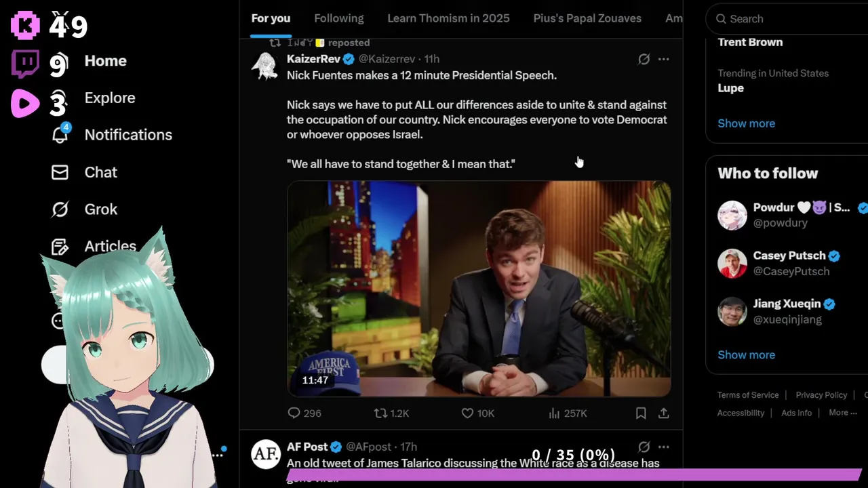The width and height of the screenshot is (868, 488).
Task: Open Notifications bell icon
Action: point(60,134)
